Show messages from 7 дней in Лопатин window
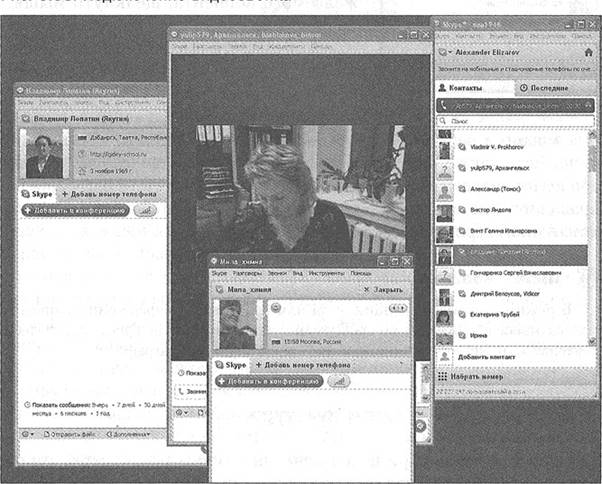Viewport: 602px width, 484px height. [126, 405]
